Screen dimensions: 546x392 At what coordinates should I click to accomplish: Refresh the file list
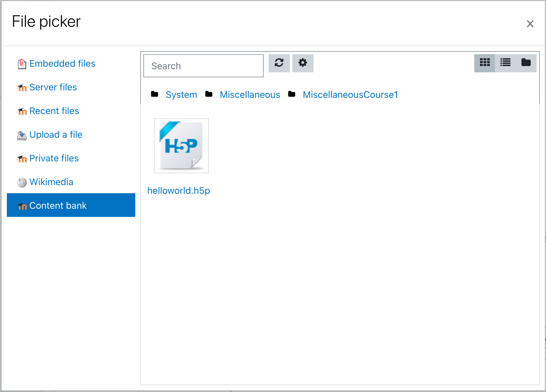(x=279, y=63)
